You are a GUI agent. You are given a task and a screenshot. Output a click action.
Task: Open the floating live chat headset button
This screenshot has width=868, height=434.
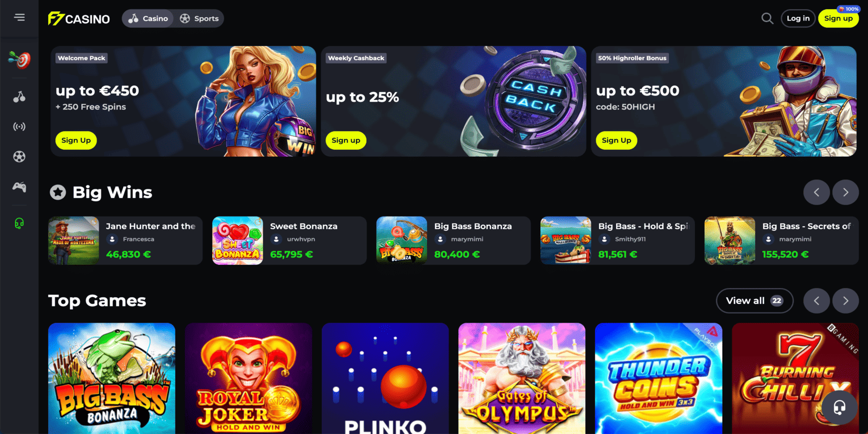click(839, 407)
